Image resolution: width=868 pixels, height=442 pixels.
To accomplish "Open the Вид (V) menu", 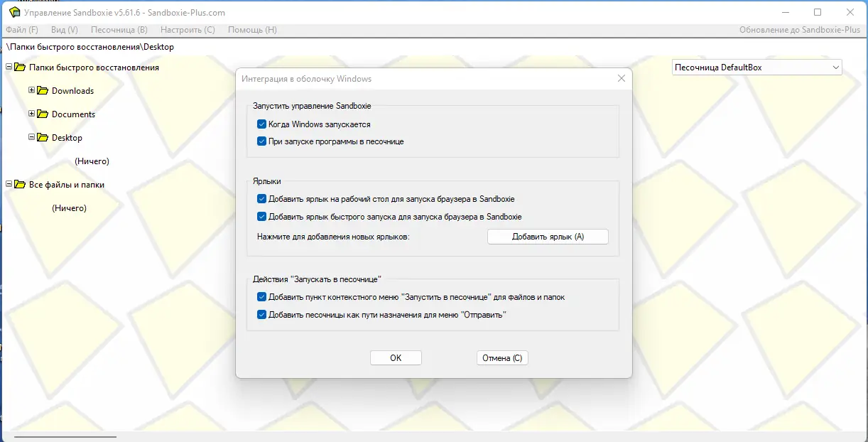I will (65, 30).
